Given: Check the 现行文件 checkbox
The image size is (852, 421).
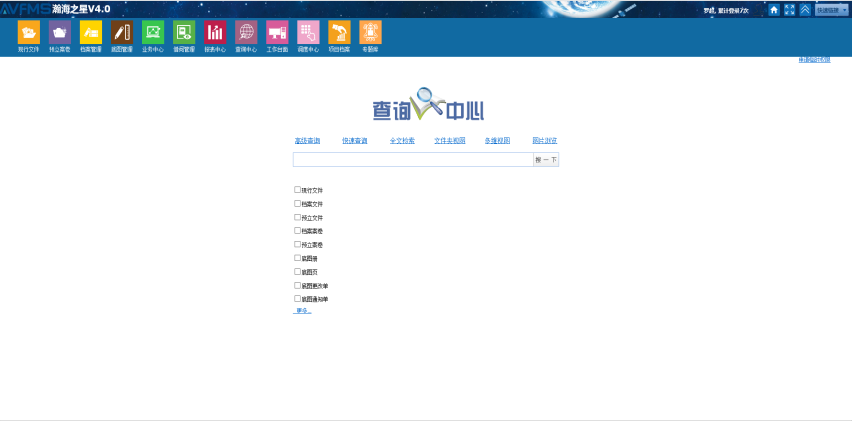Looking at the screenshot, I should point(297,189).
